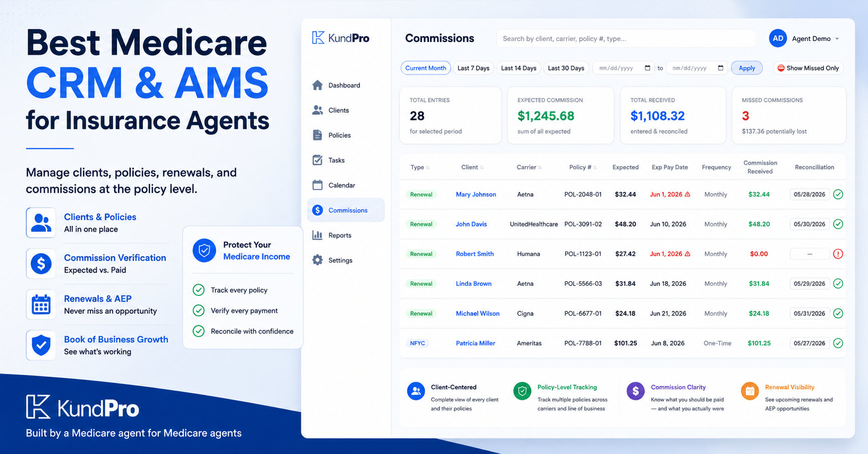Click the Book of Business Growth shield icon
Image resolution: width=868 pixels, height=454 pixels.
pos(41,345)
